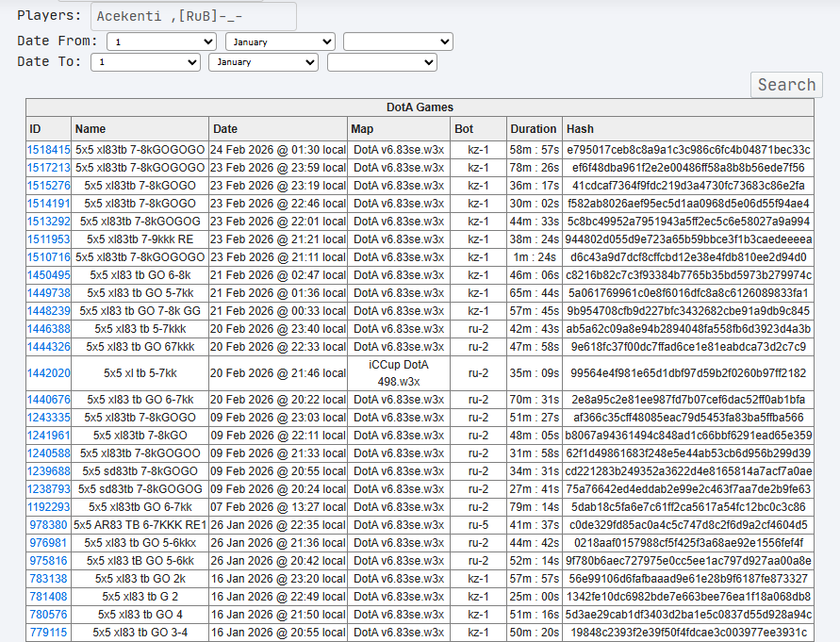Open game ID 1240588
This screenshot has width=840, height=642.
pyautogui.click(x=49, y=453)
